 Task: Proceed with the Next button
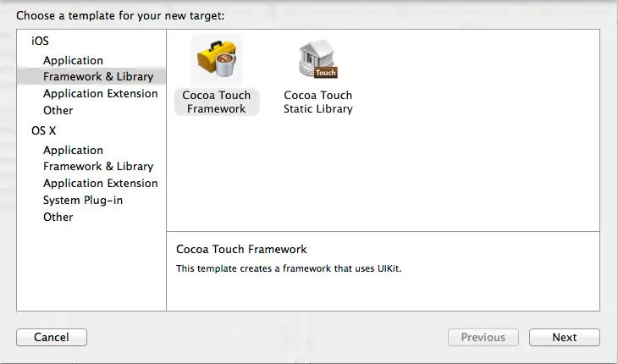(x=564, y=337)
